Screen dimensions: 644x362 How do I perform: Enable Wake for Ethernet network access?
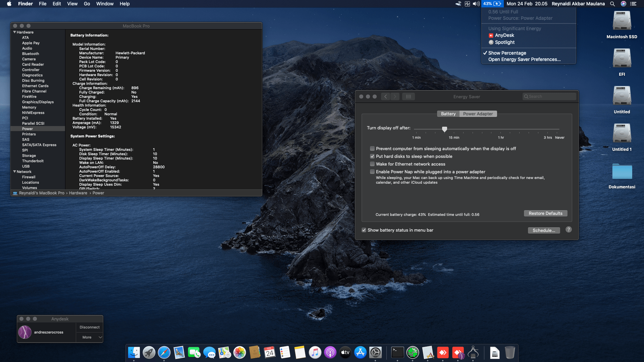tap(372, 164)
